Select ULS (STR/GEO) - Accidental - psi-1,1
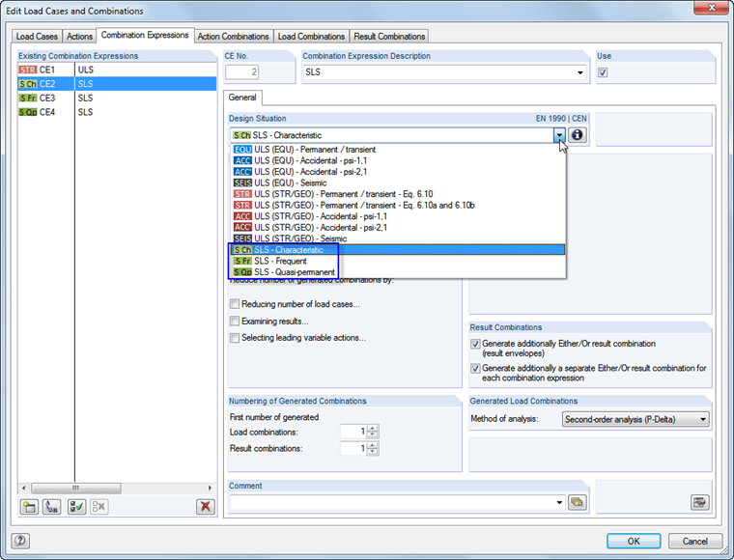Image resolution: width=734 pixels, height=560 pixels. (x=398, y=216)
